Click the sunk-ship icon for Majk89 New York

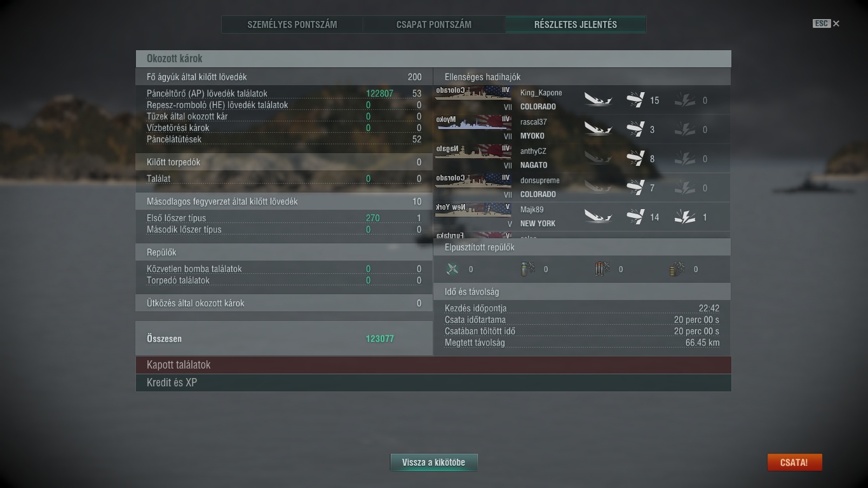598,217
